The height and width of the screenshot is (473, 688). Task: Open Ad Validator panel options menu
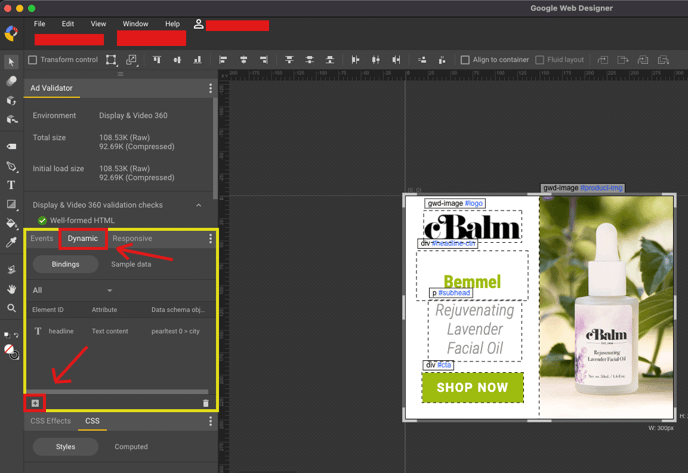(211, 88)
